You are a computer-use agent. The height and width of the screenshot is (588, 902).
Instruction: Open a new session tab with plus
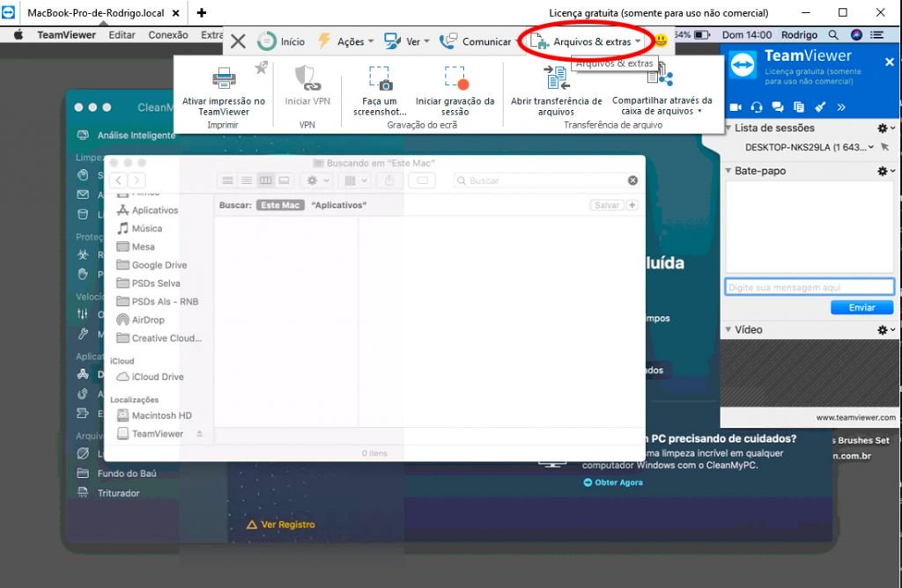coord(202,12)
